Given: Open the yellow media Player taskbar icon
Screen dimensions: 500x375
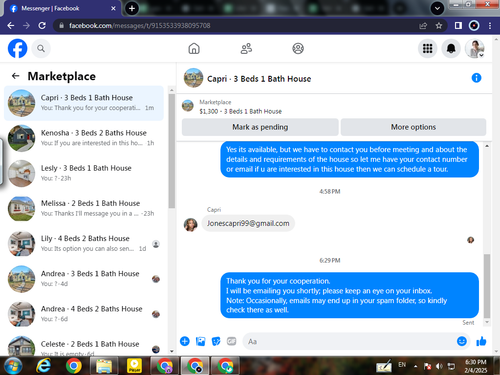Looking at the screenshot, I should 134,366.
